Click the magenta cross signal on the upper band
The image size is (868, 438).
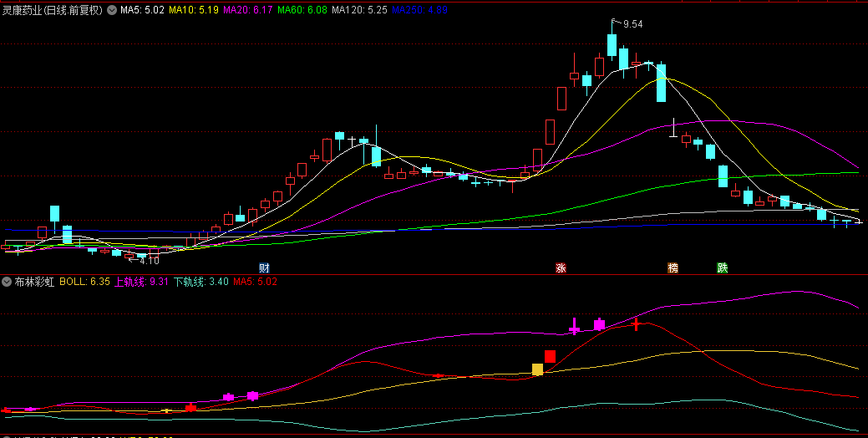point(575,327)
